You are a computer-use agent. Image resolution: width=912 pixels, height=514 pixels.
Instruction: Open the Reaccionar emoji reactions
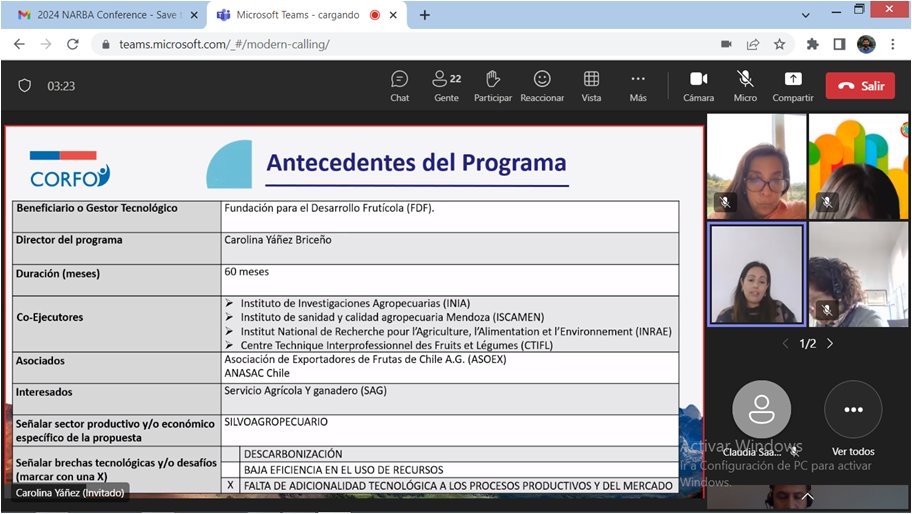tap(542, 86)
